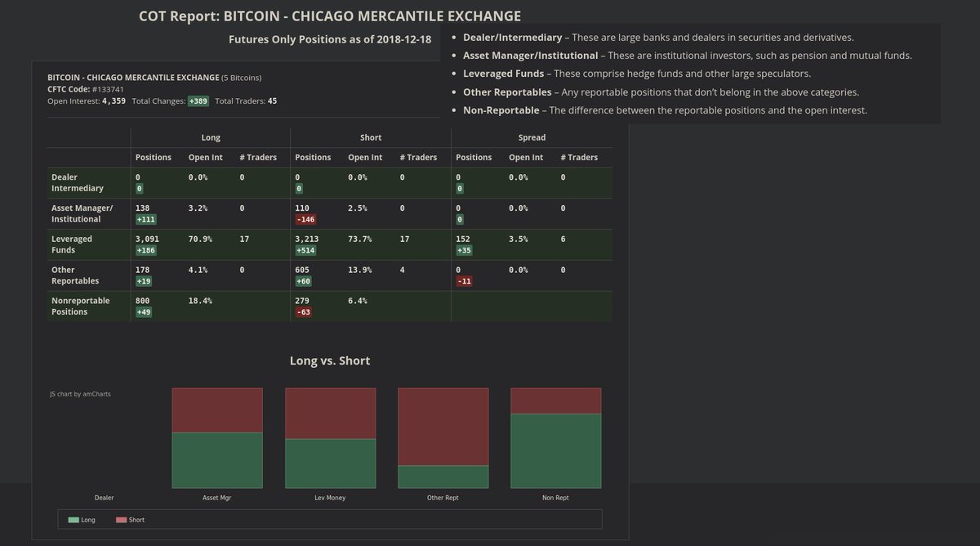980x546 pixels.
Task: Click the red Short segment of Lev Money bar
Action: [x=331, y=414]
